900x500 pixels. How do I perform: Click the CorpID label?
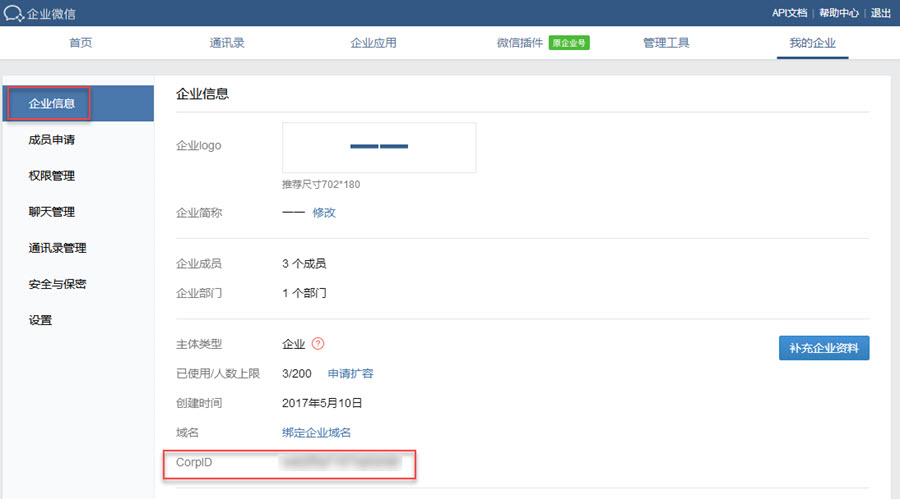[x=194, y=462]
